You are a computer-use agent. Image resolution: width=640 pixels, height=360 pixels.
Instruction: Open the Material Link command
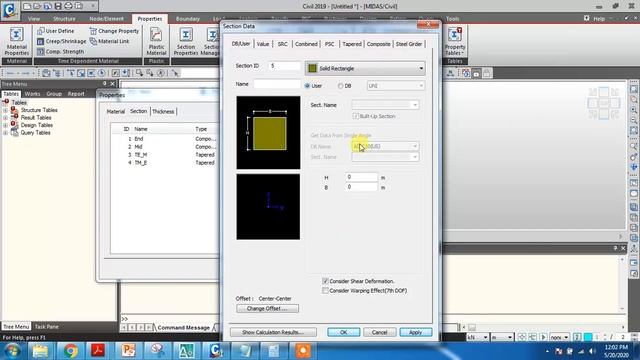point(109,41)
